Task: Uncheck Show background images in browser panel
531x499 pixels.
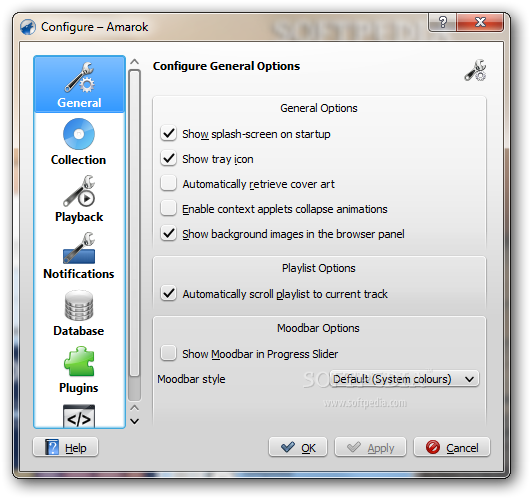Action: [x=168, y=234]
